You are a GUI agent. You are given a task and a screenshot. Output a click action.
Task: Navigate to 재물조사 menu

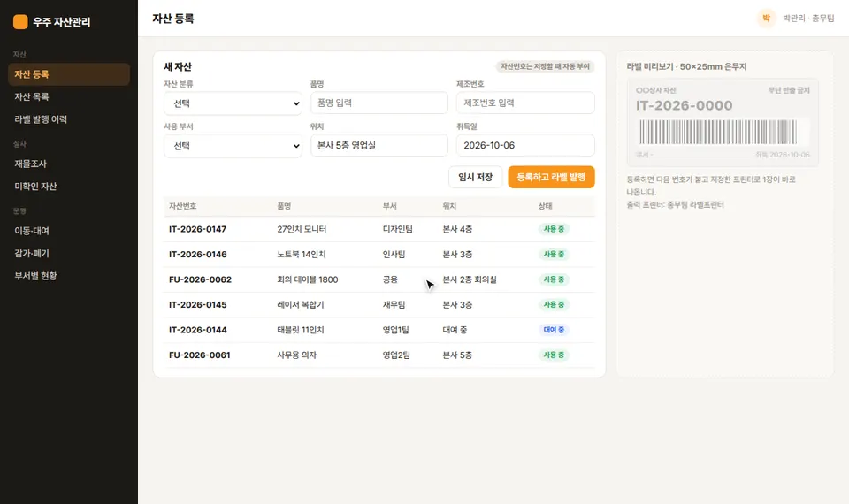pyautogui.click(x=69, y=164)
